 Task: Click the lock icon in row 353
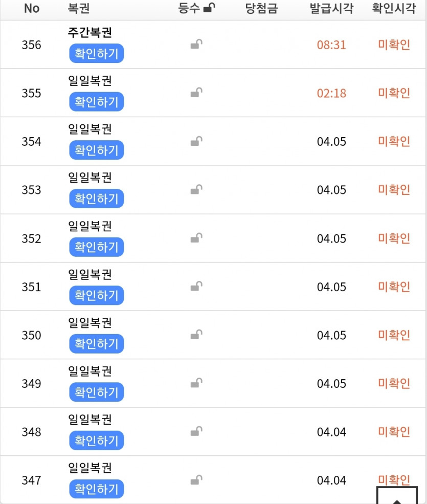[x=196, y=190]
